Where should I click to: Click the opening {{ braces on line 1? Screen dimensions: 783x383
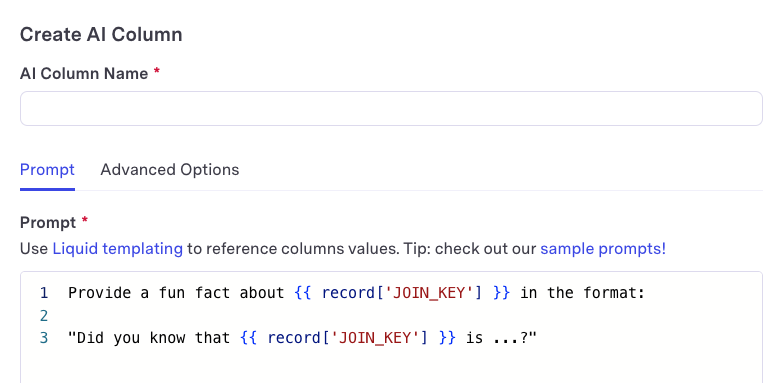pos(303,293)
